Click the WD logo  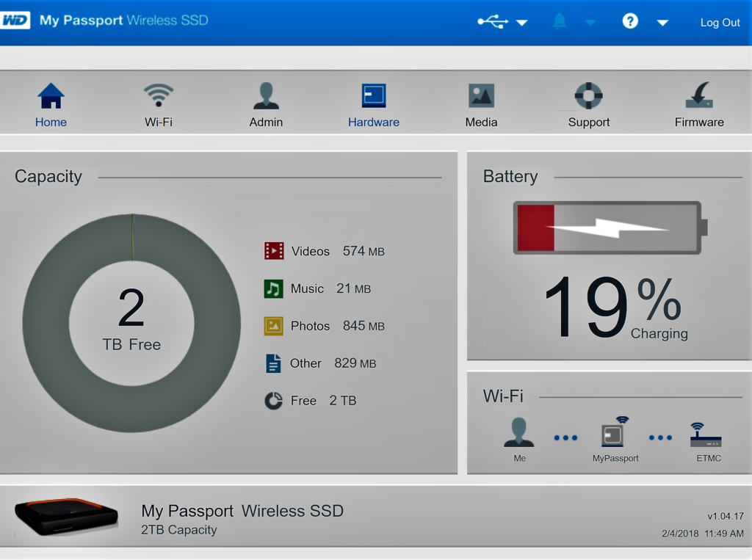[x=16, y=21]
